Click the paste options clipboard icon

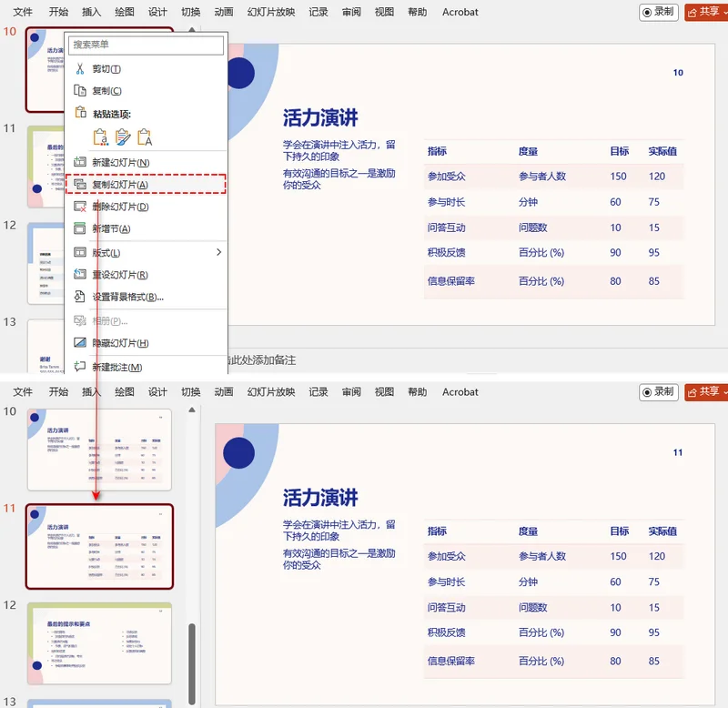[x=80, y=112]
